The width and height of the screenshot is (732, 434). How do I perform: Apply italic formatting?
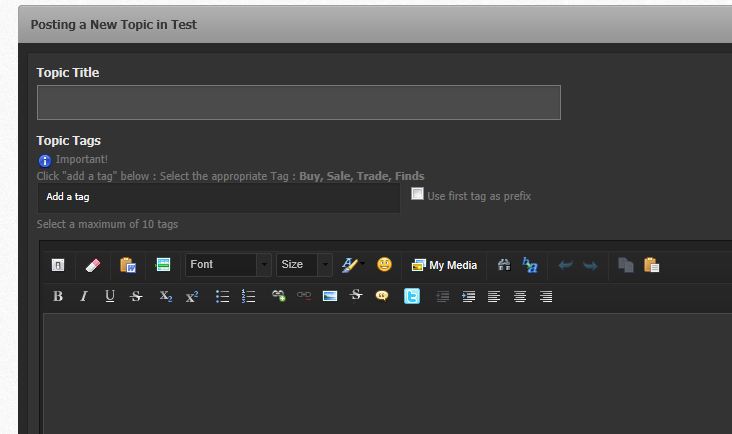[x=84, y=296]
